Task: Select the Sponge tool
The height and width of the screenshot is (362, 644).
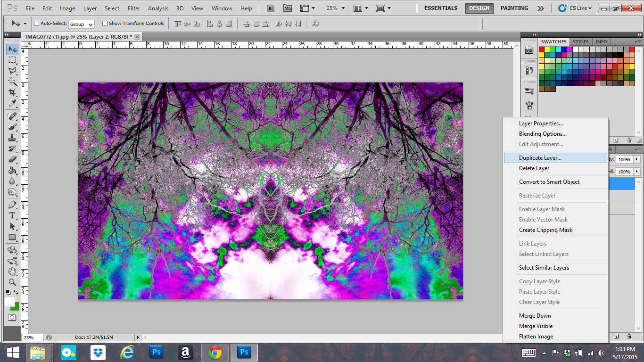Action: tap(12, 192)
